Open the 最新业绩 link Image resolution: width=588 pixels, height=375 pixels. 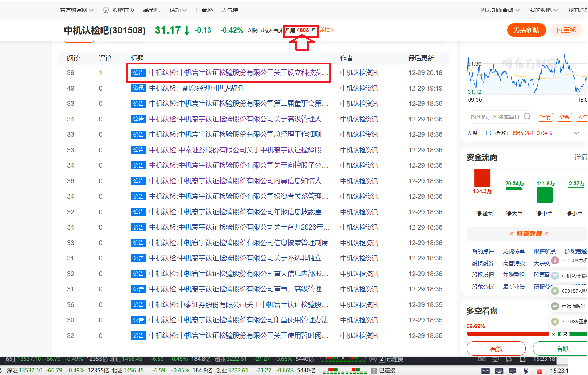point(514,287)
